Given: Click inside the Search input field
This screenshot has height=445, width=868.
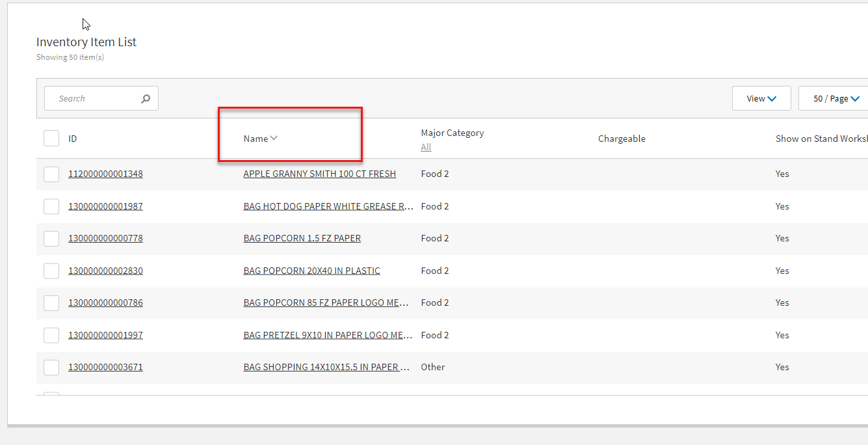Looking at the screenshot, I should click(94, 99).
